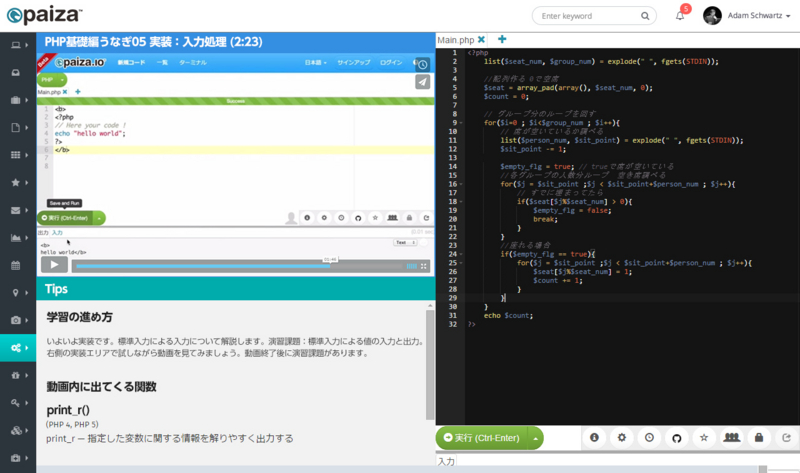Click the clock icon in editor toolbar
This screenshot has width=800, height=473.
(649, 438)
